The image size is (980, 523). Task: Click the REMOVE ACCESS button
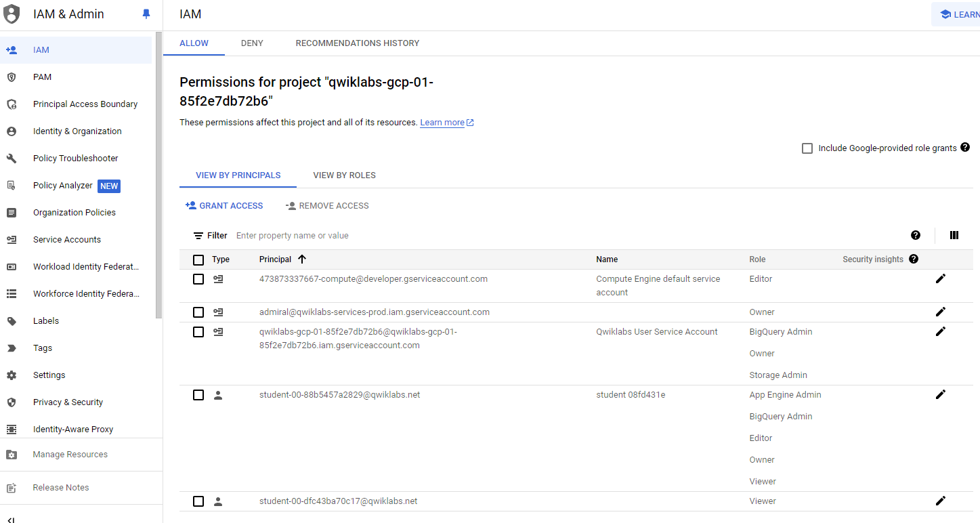[328, 206]
